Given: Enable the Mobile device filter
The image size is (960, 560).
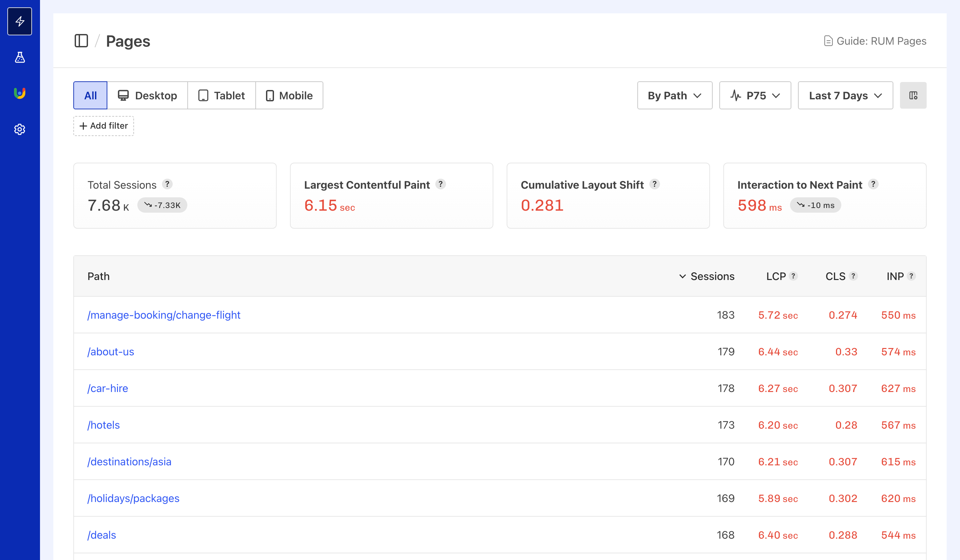Looking at the screenshot, I should [x=289, y=95].
